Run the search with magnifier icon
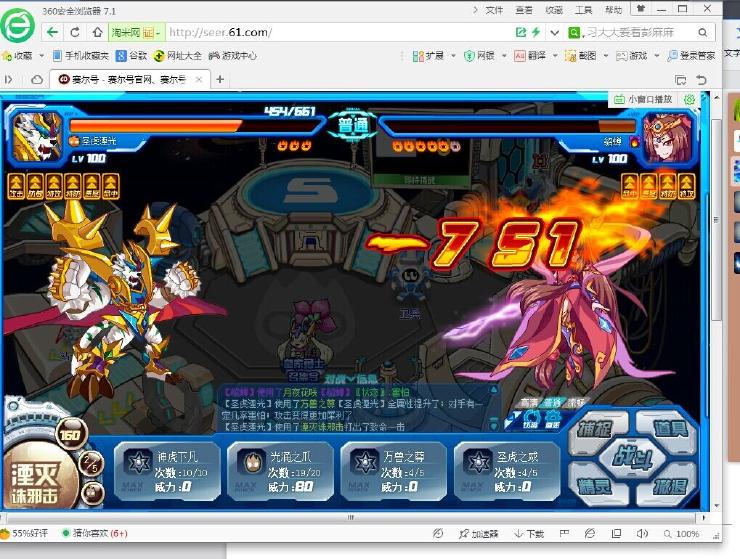 coord(703,33)
